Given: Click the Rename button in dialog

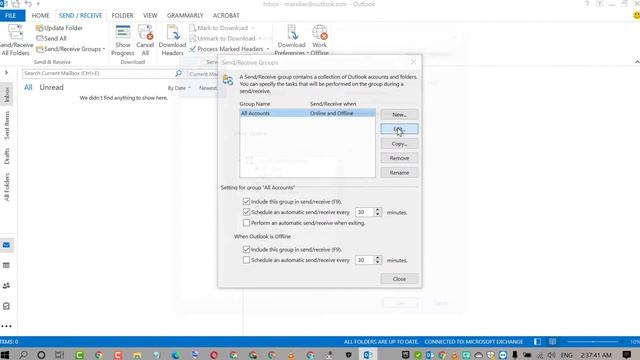Looking at the screenshot, I should 399,173.
